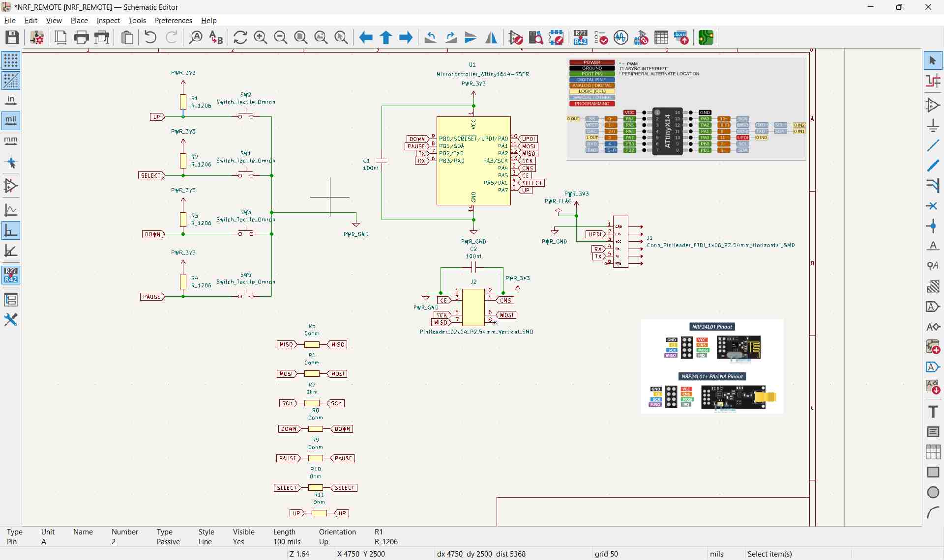Click the Save schematic icon

pos(12,37)
